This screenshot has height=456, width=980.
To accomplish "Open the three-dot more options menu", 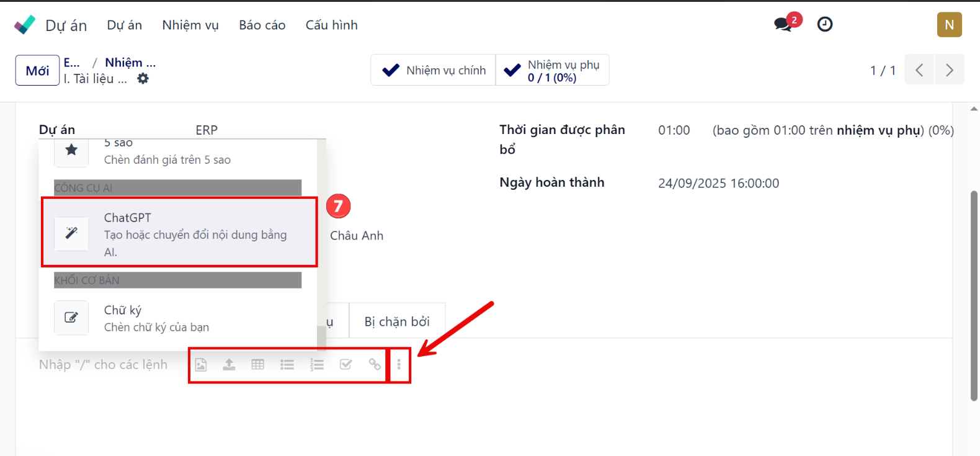I will [x=399, y=365].
